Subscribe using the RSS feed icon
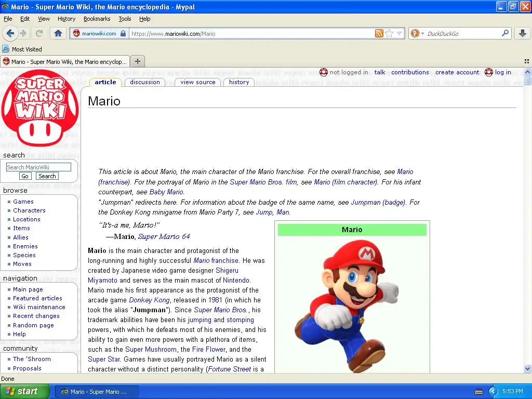The width and height of the screenshot is (532, 399). tap(379, 33)
